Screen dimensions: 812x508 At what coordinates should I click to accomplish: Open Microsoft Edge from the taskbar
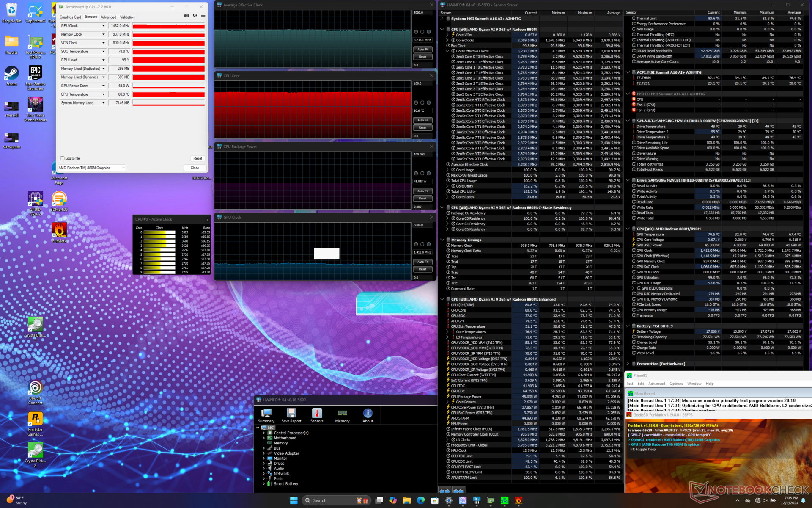(421, 500)
